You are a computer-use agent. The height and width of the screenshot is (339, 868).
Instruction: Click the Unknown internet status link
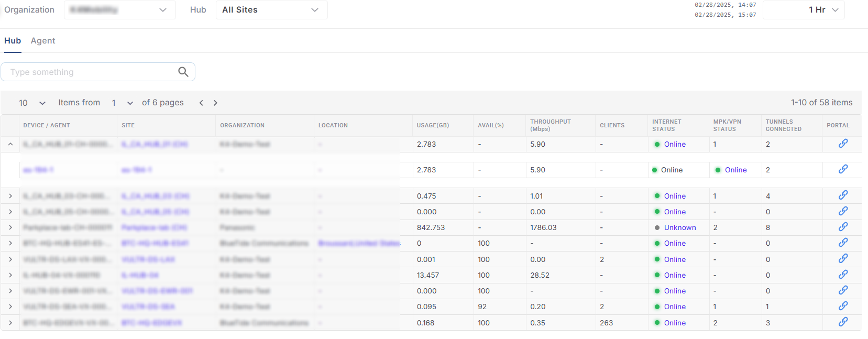coord(679,227)
